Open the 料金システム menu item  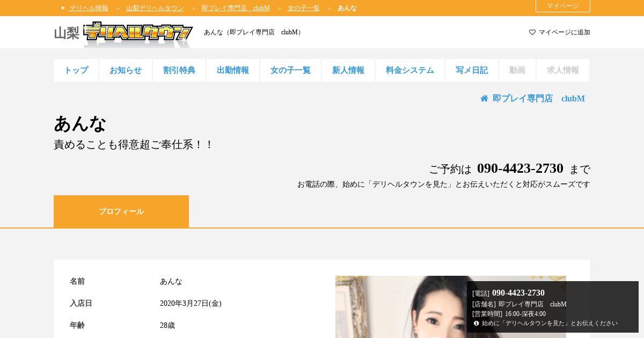point(410,70)
